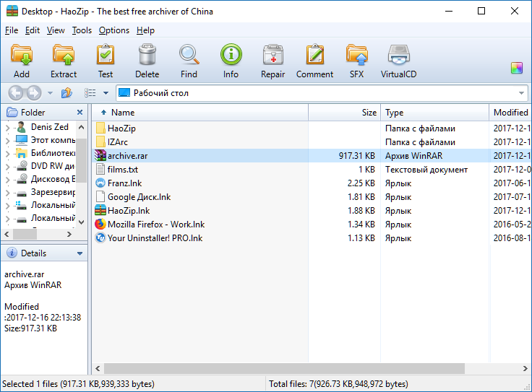Open the Edit menu
This screenshot has width=532, height=392.
pyautogui.click(x=33, y=30)
